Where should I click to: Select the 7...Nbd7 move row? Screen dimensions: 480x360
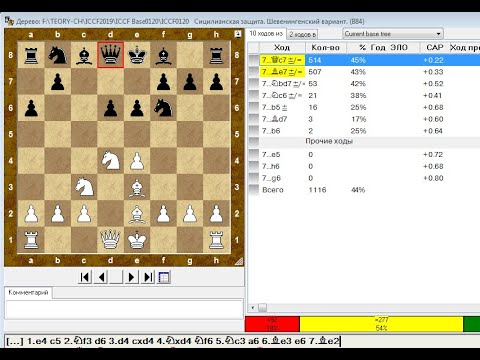369,84
